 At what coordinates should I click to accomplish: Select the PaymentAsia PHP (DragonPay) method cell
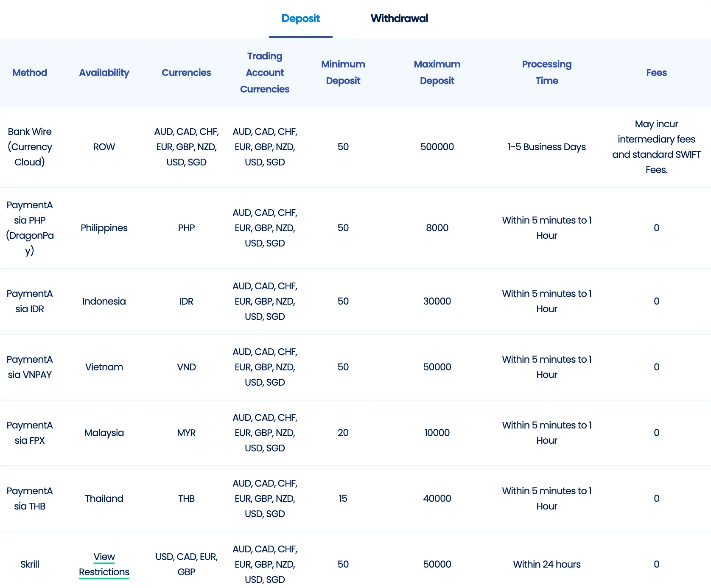pyautogui.click(x=30, y=228)
